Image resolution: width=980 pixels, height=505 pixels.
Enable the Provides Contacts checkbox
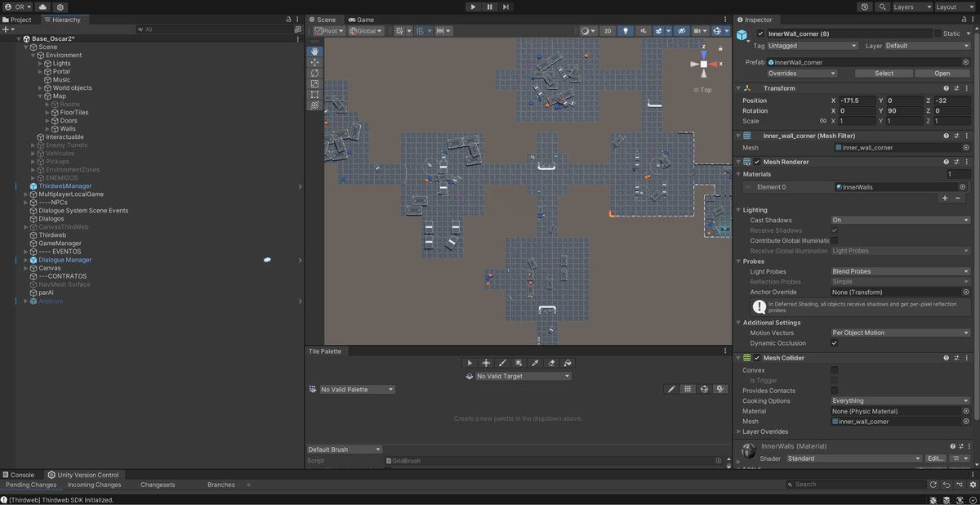tap(834, 391)
